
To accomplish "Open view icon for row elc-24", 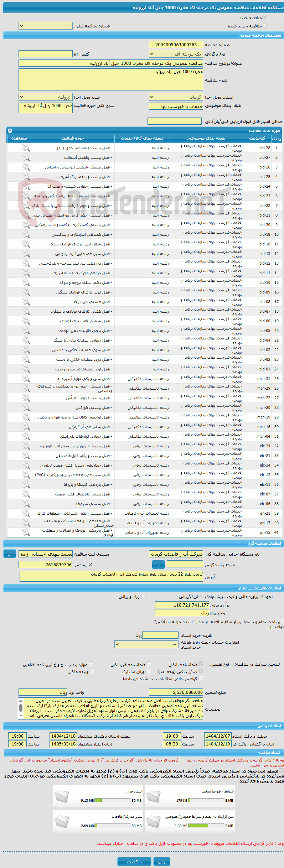I will [x=26, y=446].
